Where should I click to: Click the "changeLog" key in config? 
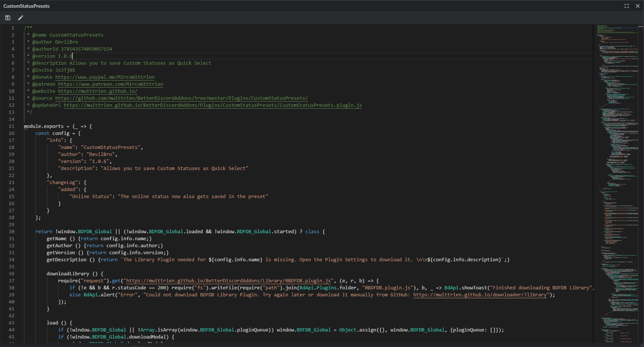[62, 183]
